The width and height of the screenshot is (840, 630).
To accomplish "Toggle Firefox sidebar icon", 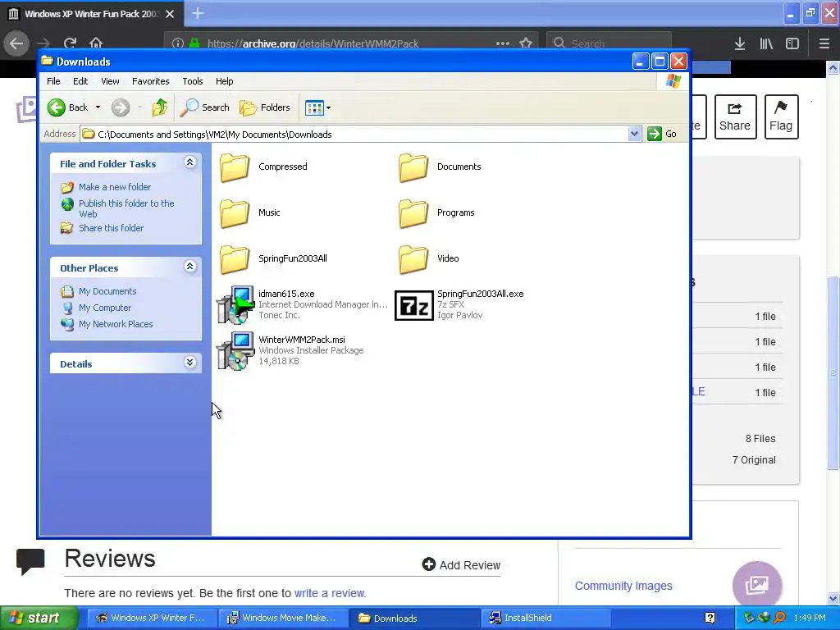I will click(792, 43).
